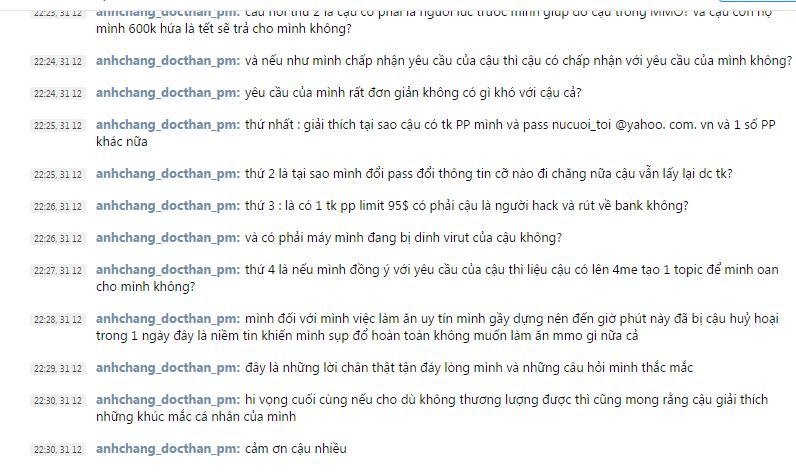Viewport: 796px width, 475px height.
Task: Click username before 'yêu cầu của mình rất đơn giản'
Action: coord(168,93)
